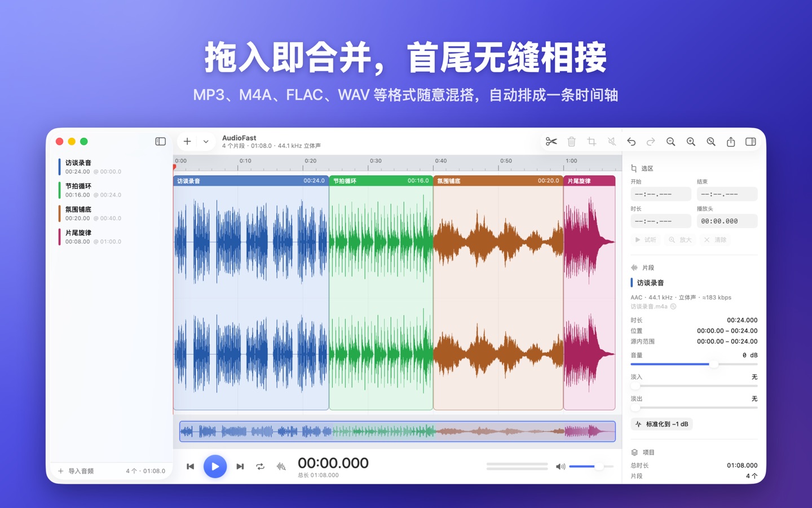Adjust the 淡入 fade-in slider
812x508 pixels.
click(694, 386)
